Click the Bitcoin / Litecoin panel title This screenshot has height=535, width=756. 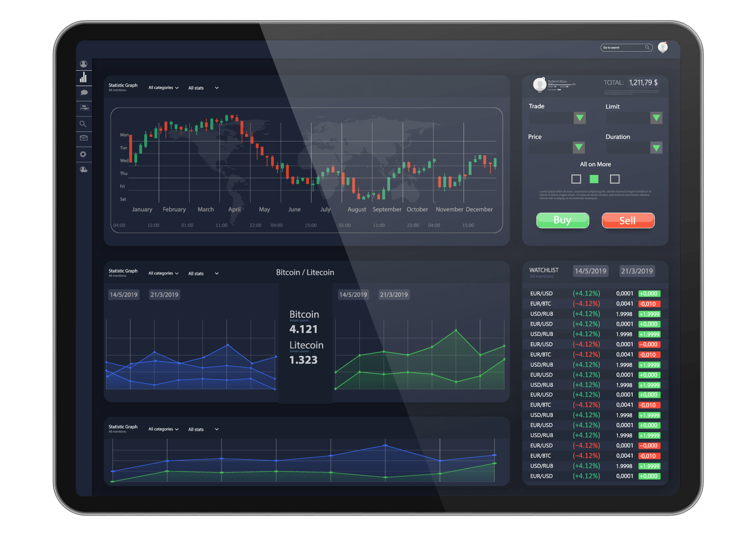point(305,273)
